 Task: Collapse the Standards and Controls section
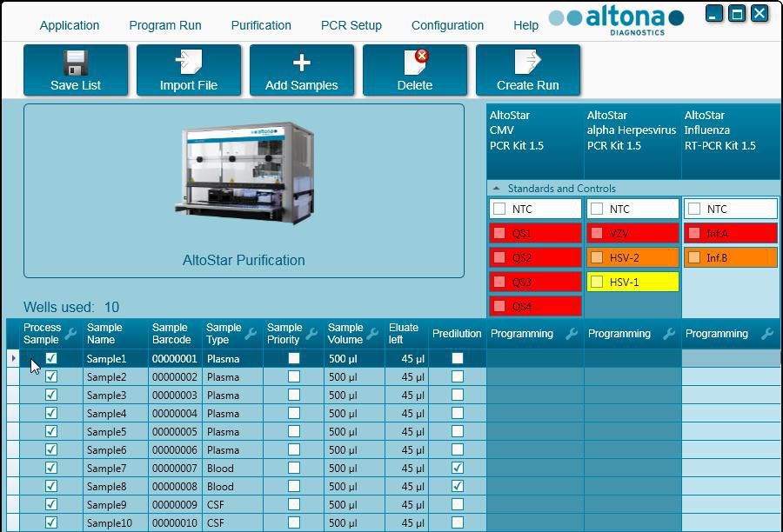[495, 189]
